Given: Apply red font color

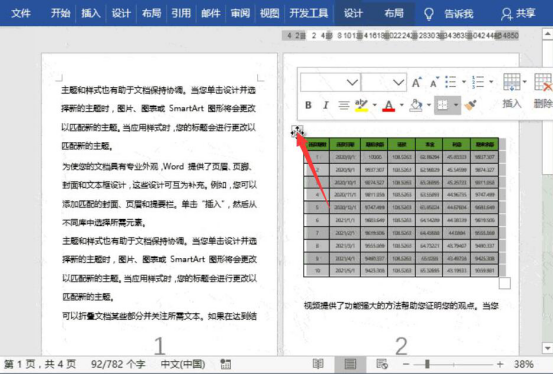Looking at the screenshot, I should click(x=389, y=105).
